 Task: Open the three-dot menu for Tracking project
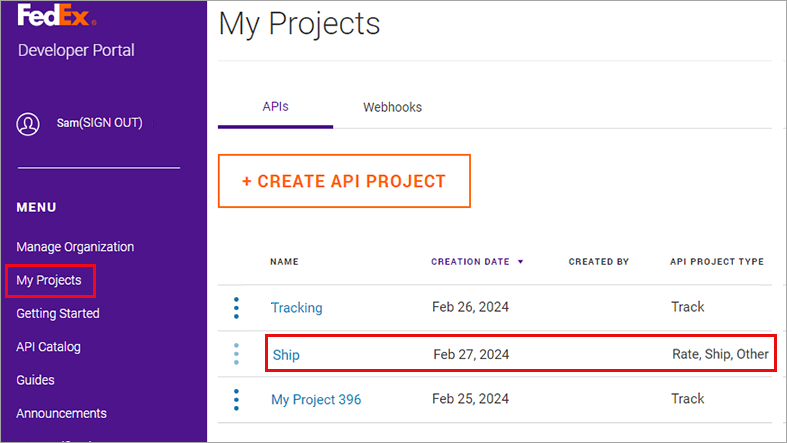[x=236, y=308]
